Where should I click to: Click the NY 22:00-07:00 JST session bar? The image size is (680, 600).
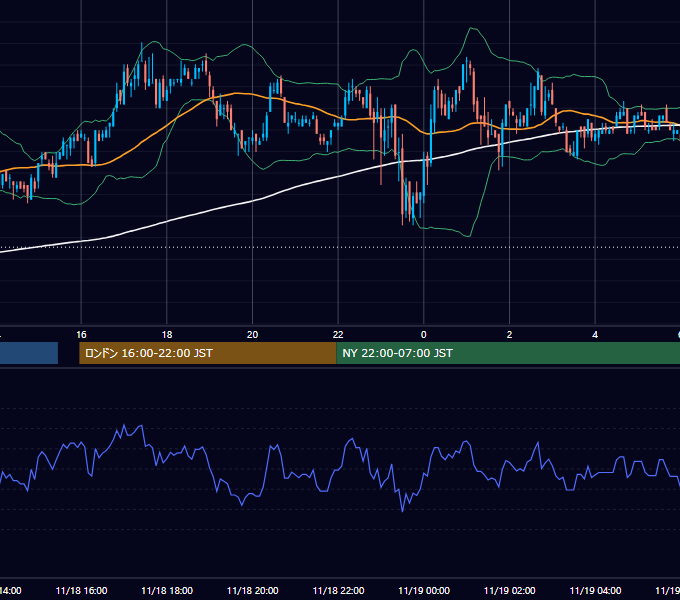[508, 353]
